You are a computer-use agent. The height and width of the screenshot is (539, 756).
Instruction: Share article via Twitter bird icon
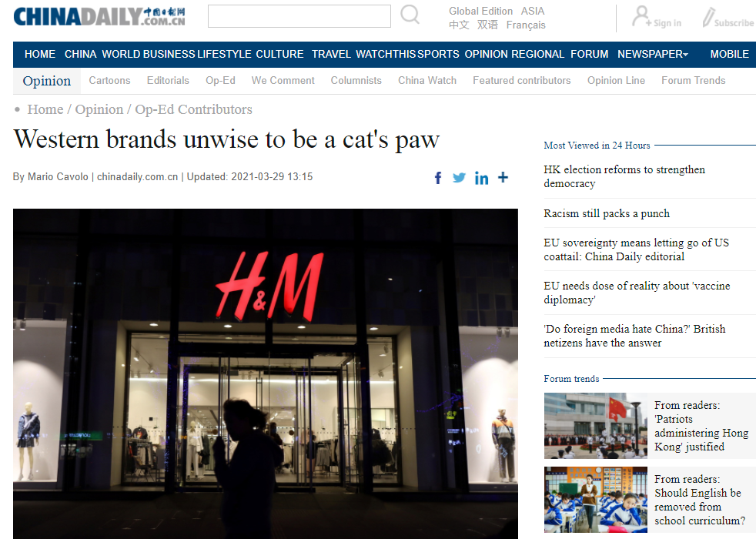(459, 178)
